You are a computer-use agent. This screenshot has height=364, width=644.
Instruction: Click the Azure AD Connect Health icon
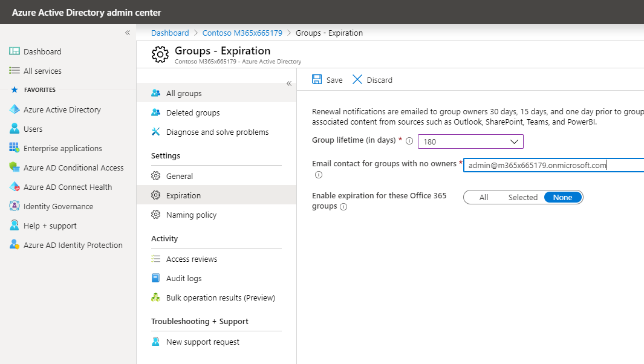(15, 186)
